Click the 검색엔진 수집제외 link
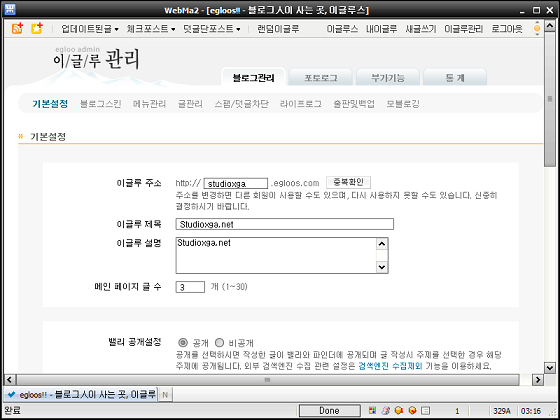The height and width of the screenshot is (420, 560). coord(390,366)
